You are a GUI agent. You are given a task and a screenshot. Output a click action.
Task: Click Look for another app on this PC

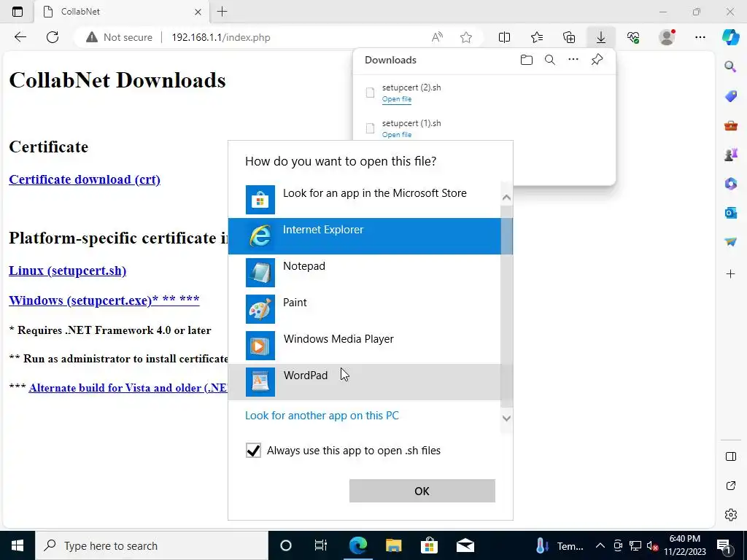(x=322, y=416)
